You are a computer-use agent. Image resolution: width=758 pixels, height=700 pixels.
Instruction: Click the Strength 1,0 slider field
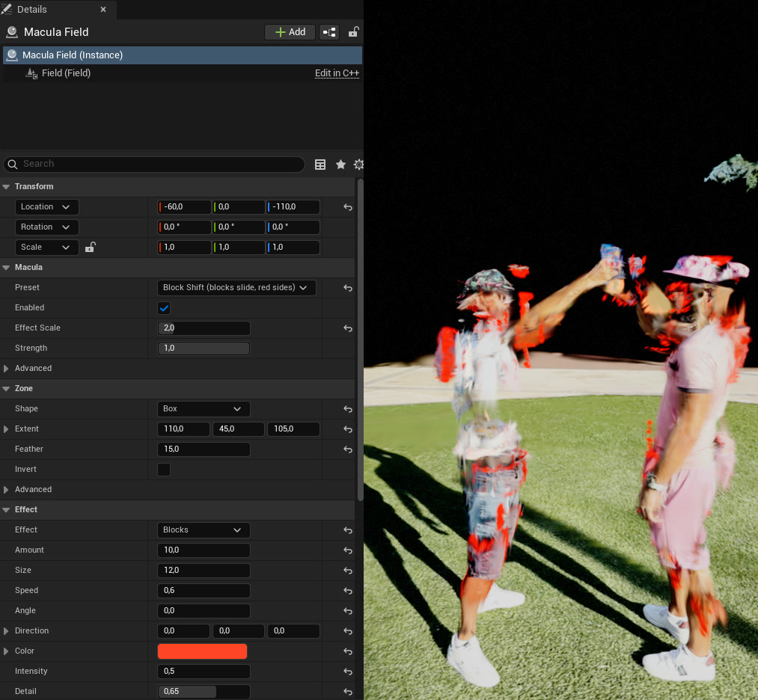(x=204, y=349)
